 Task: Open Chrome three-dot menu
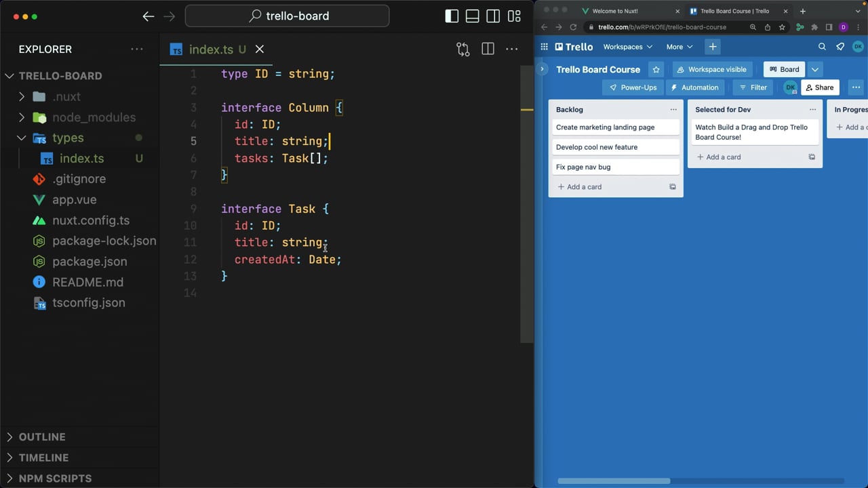coord(858,27)
